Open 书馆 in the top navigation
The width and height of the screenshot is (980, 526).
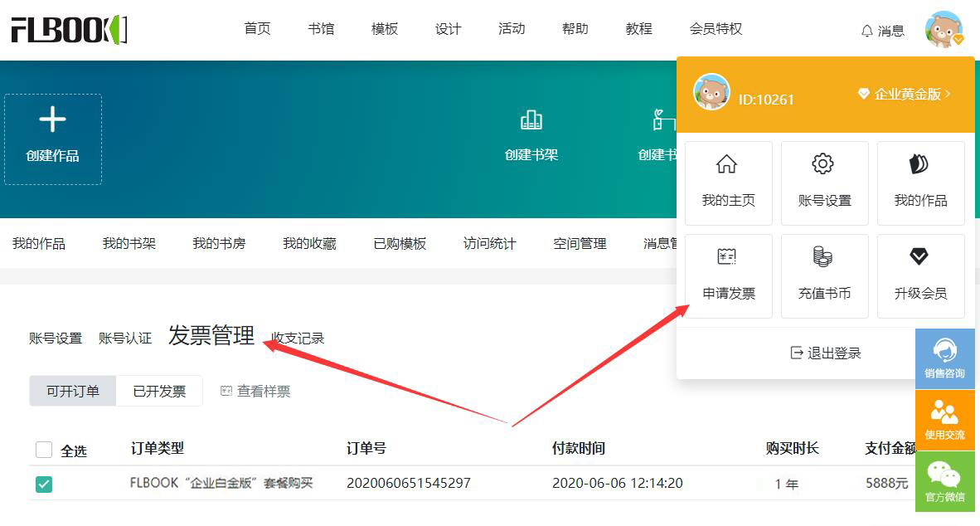point(321,29)
